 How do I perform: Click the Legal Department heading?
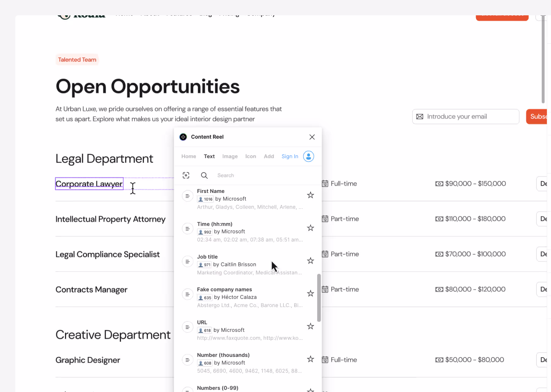104,158
